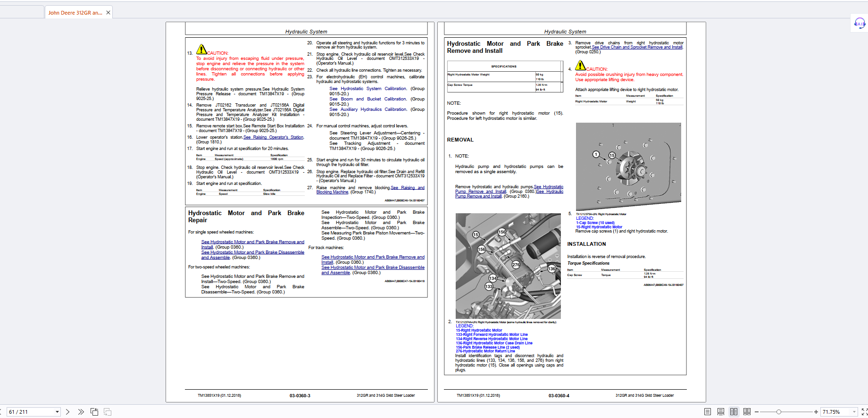Click the zoom out minus icon
868x418 pixels.
pos(757,412)
